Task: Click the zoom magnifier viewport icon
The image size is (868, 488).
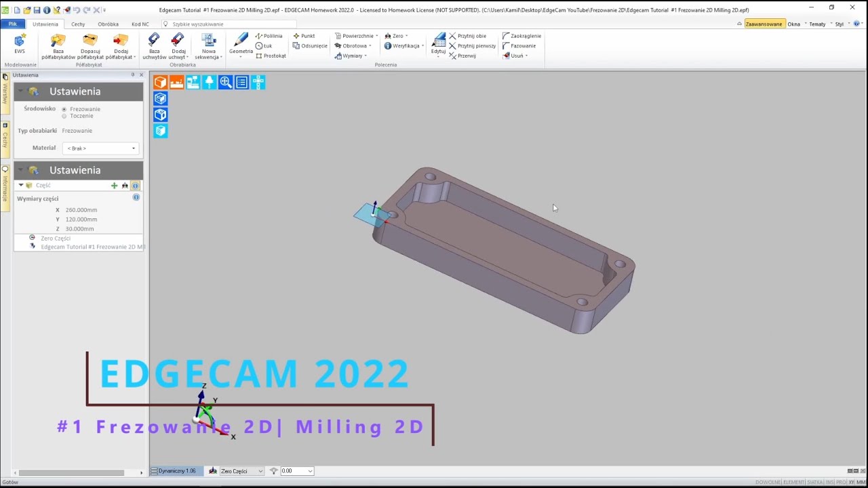Action: pyautogui.click(x=226, y=83)
